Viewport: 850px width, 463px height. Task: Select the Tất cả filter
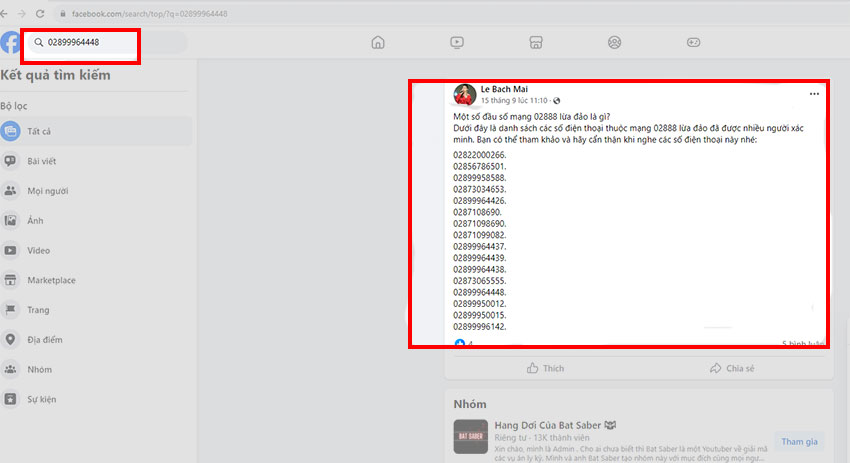click(x=96, y=131)
